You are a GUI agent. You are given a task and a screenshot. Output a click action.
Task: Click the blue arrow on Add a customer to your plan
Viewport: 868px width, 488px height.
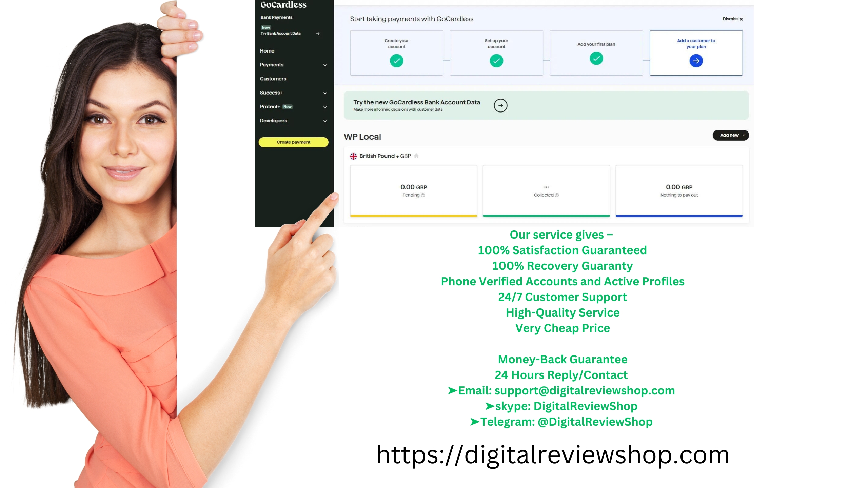point(696,60)
